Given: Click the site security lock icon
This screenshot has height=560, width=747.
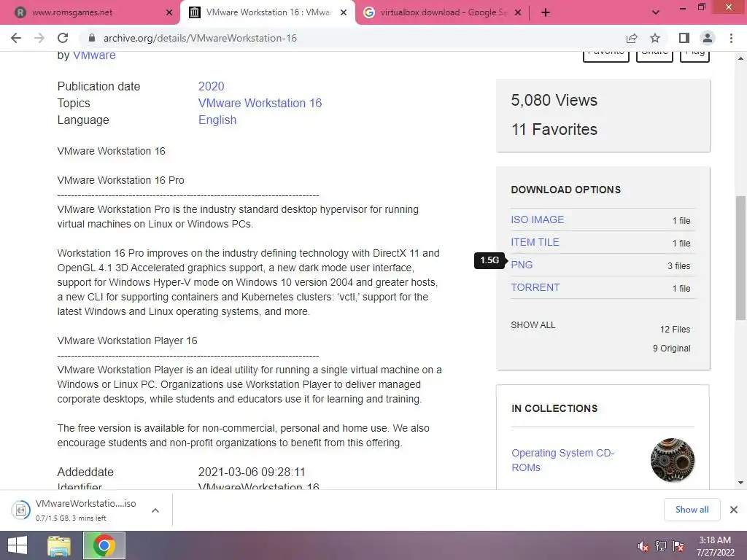Looking at the screenshot, I should (x=92, y=38).
